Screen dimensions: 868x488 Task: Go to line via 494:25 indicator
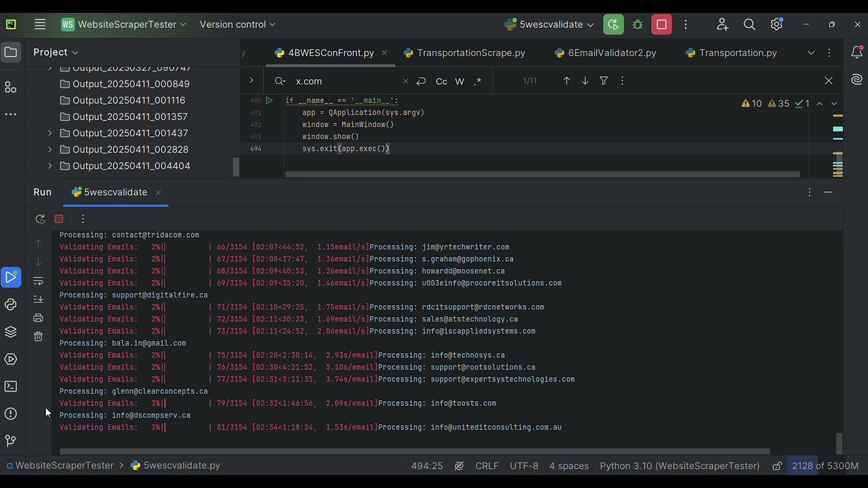[427, 466]
